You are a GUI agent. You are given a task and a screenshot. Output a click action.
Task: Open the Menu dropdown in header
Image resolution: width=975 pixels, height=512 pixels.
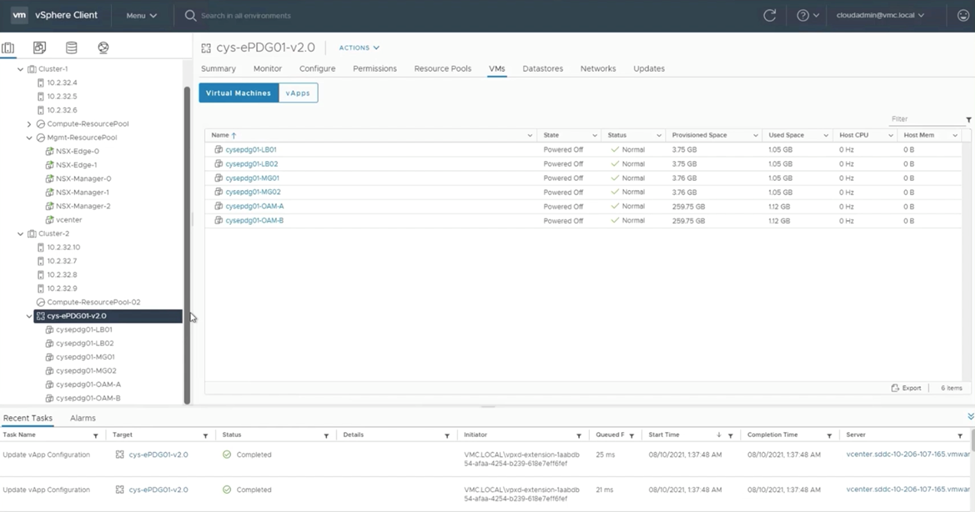pos(141,16)
